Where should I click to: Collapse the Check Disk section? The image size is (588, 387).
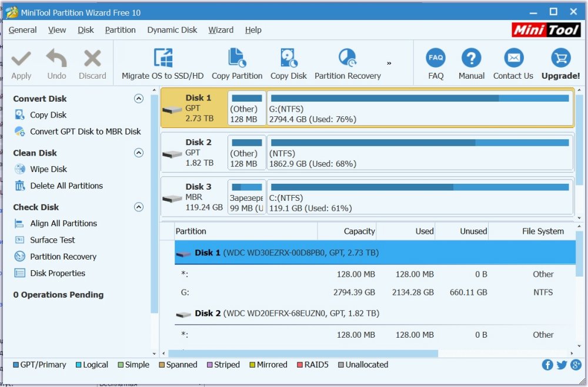pyautogui.click(x=139, y=207)
